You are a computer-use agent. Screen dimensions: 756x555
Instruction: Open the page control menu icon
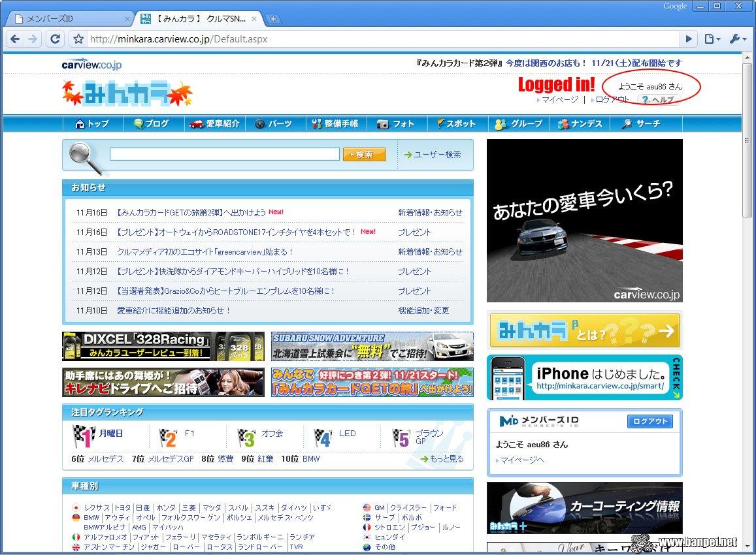tap(712, 39)
